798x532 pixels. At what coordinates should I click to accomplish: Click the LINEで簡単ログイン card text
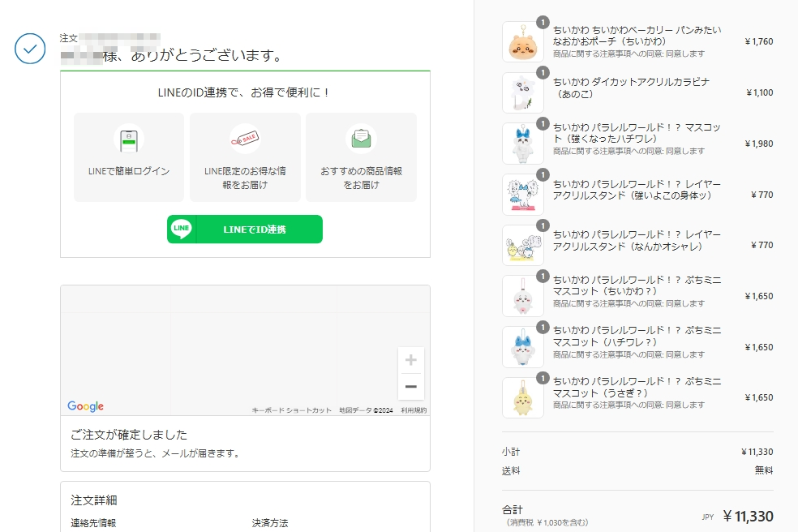coord(129,172)
